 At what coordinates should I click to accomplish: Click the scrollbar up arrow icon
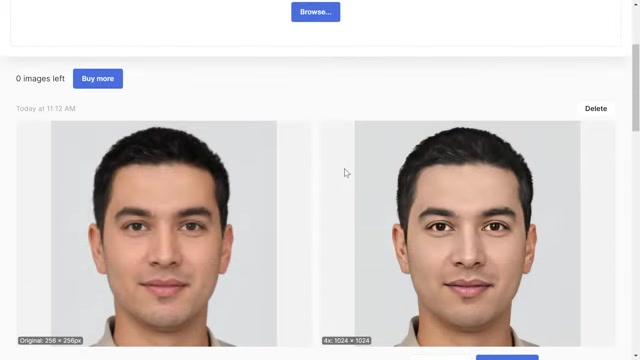click(x=636, y=3)
